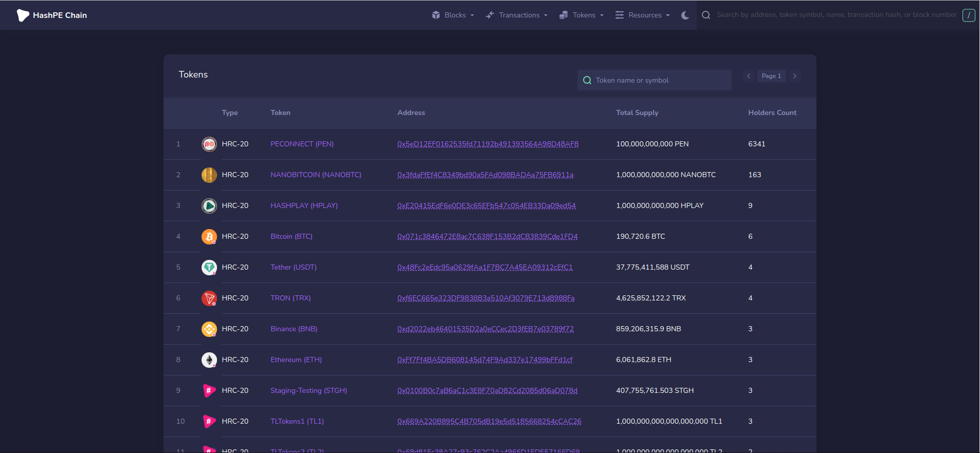Open Staging-Testing (STGH) token link
Image resolution: width=980 pixels, height=453 pixels.
(308, 390)
